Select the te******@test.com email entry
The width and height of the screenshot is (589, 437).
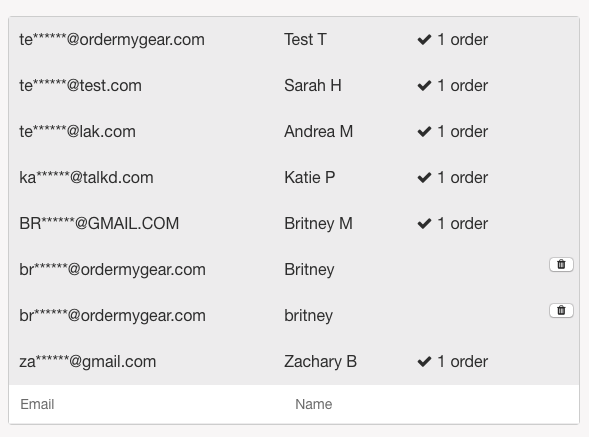[x=80, y=86]
